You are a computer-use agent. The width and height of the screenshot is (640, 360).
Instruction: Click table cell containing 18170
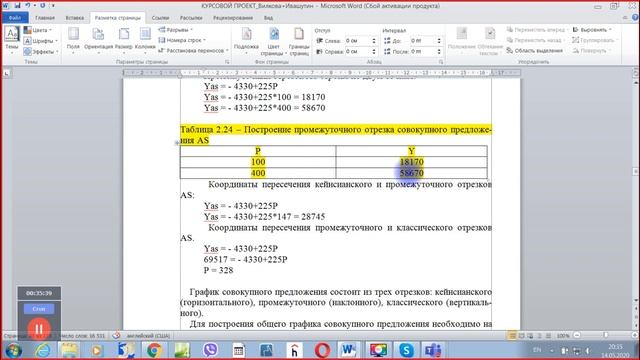click(x=411, y=162)
